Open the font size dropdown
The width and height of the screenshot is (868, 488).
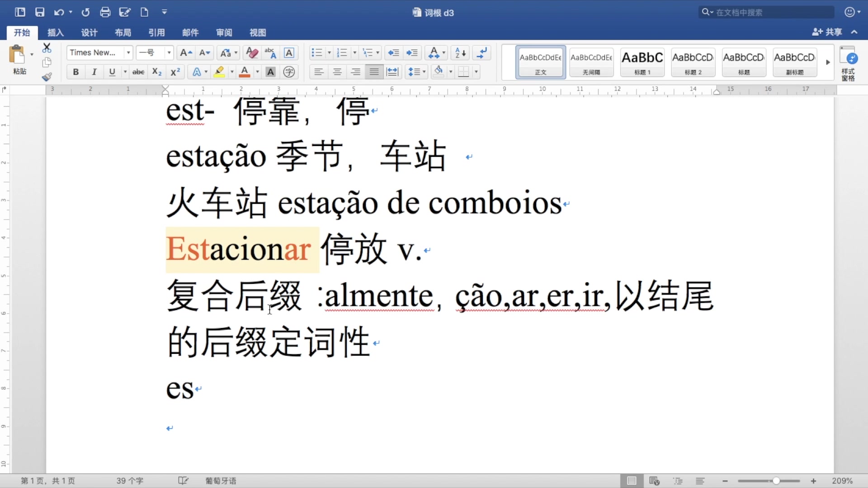pos(169,53)
